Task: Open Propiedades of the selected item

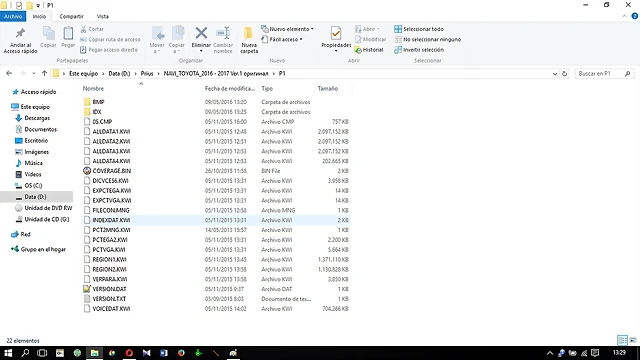Action: 336,40
